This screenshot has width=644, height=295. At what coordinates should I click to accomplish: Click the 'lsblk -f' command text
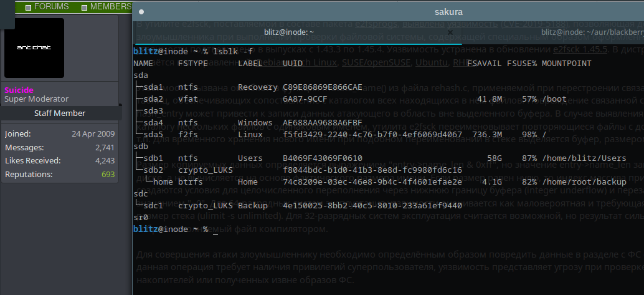point(233,51)
